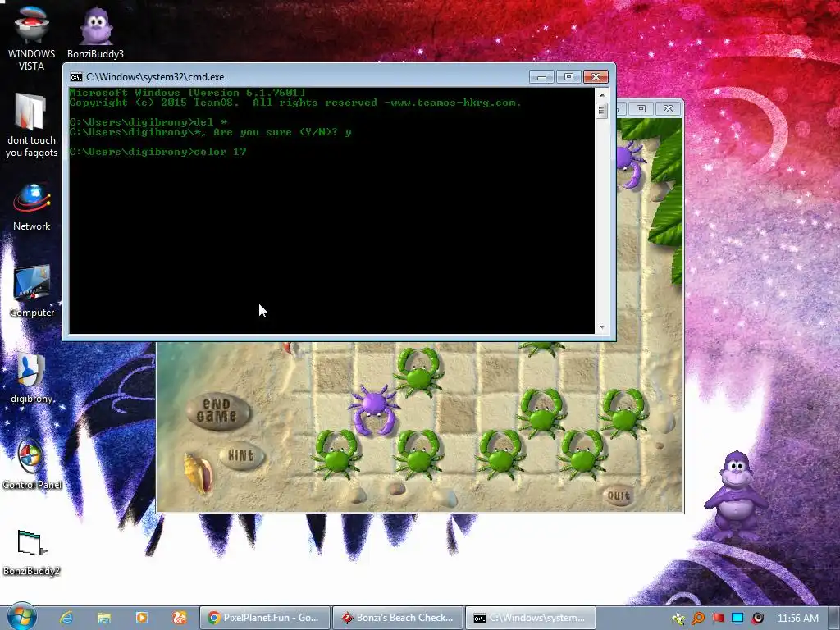Image resolution: width=840 pixels, height=630 pixels.
Task: Open the 11:56 AM taskbar clock
Action: coord(797,619)
